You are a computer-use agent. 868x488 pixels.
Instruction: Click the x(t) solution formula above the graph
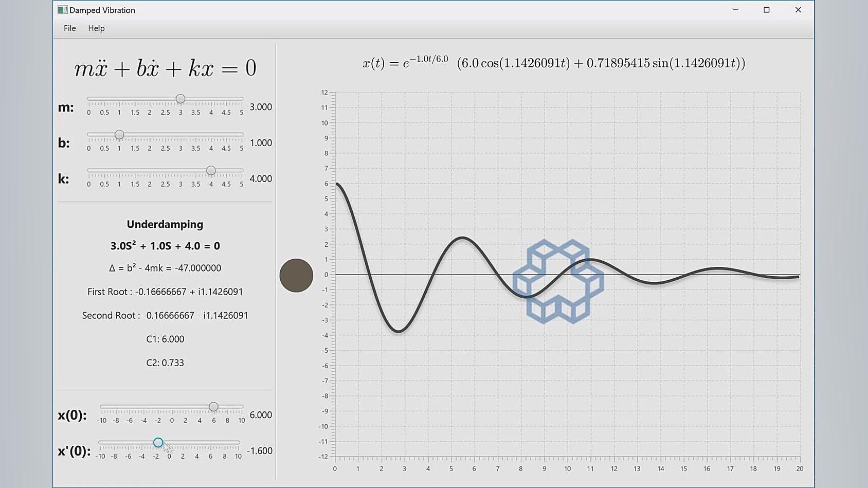[x=554, y=63]
